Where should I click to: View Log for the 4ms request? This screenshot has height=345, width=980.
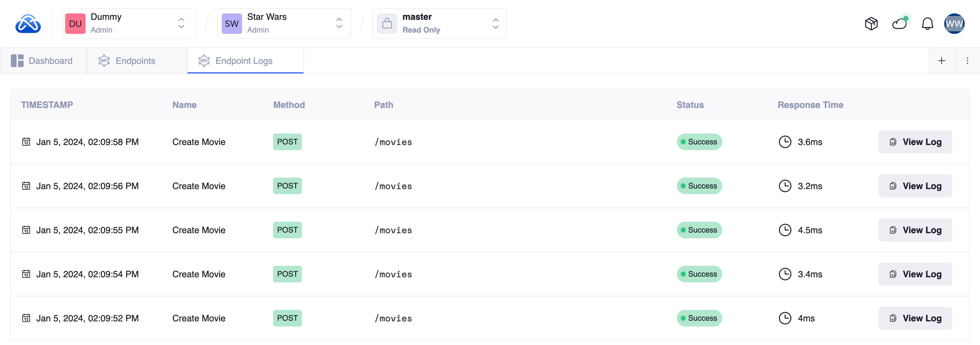915,318
